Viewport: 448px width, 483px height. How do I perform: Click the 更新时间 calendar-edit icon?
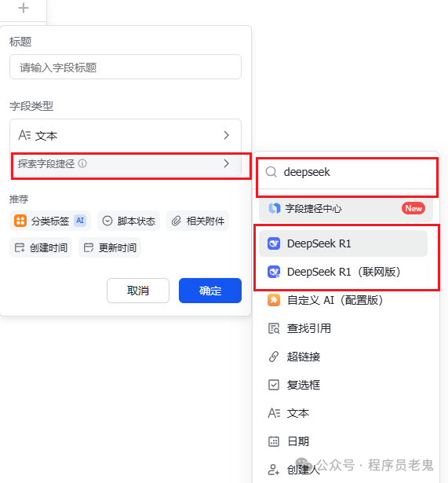click(x=89, y=247)
